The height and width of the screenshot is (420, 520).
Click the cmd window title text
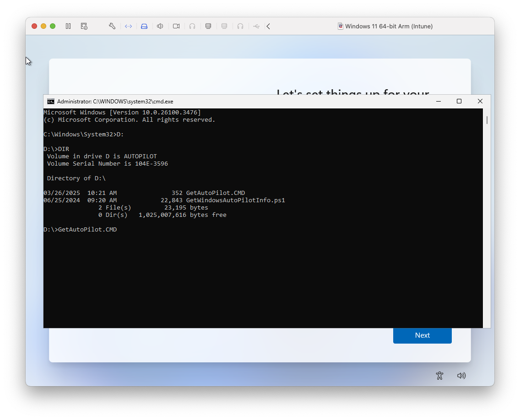115,102
